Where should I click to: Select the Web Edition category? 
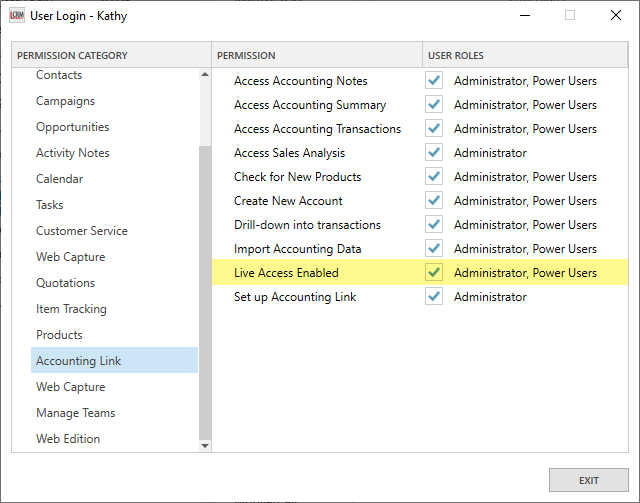click(x=68, y=439)
